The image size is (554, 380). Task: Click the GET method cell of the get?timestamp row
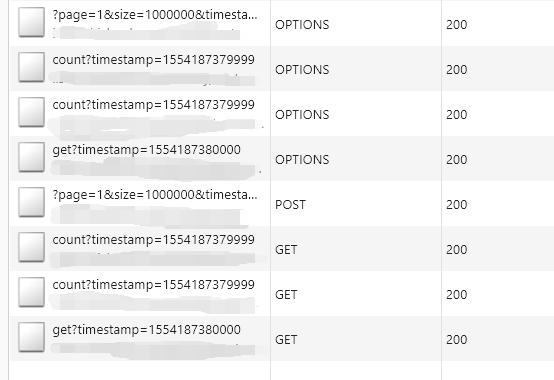(286, 340)
